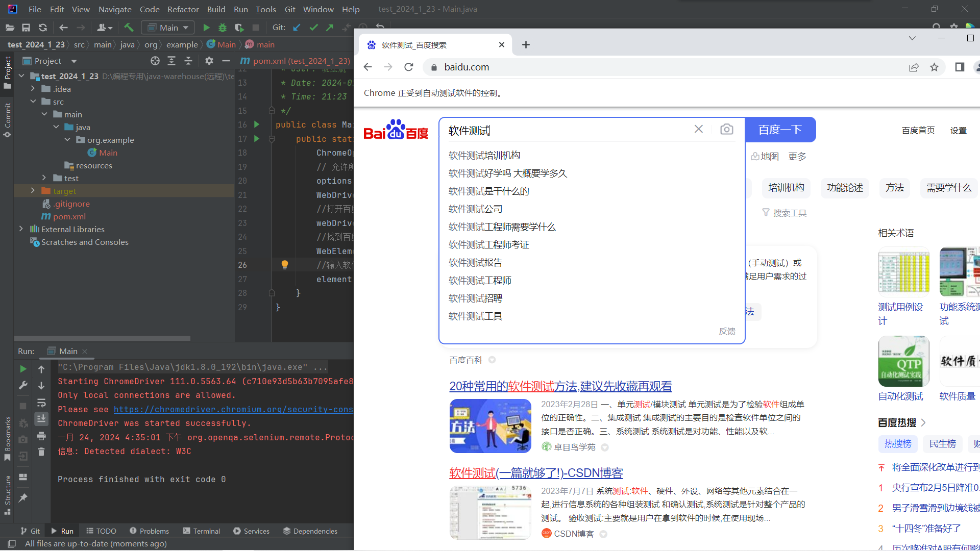The image size is (980, 551).
Task: Switch to Problems tool tab
Action: pos(149,531)
